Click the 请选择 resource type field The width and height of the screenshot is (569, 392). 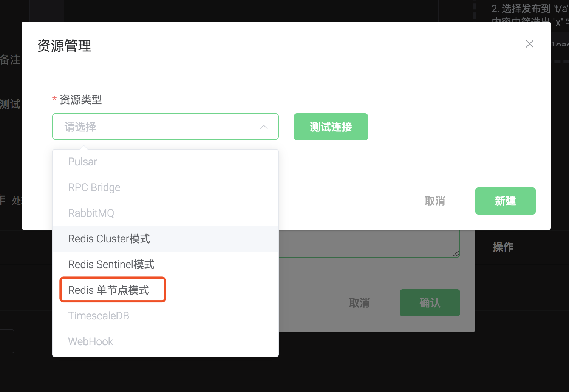(x=159, y=127)
